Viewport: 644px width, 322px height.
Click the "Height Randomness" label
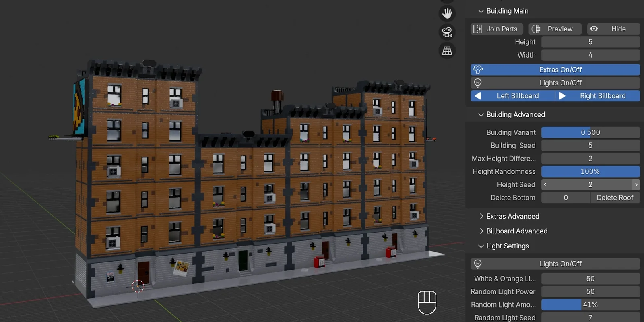[504, 171]
